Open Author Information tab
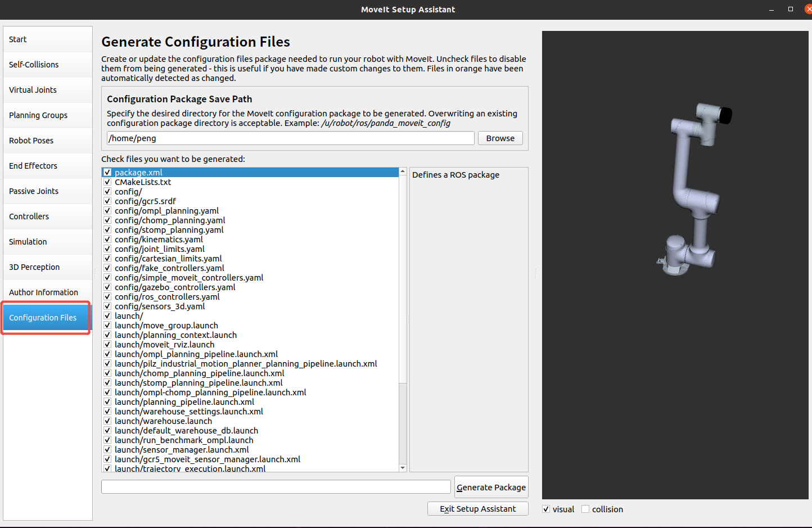Viewport: 812px width, 528px height. [x=48, y=292]
